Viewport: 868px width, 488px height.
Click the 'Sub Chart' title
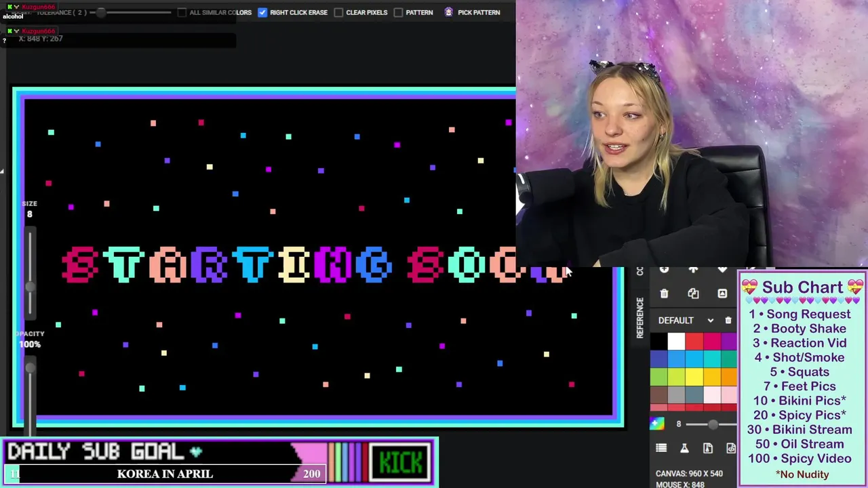coord(802,287)
